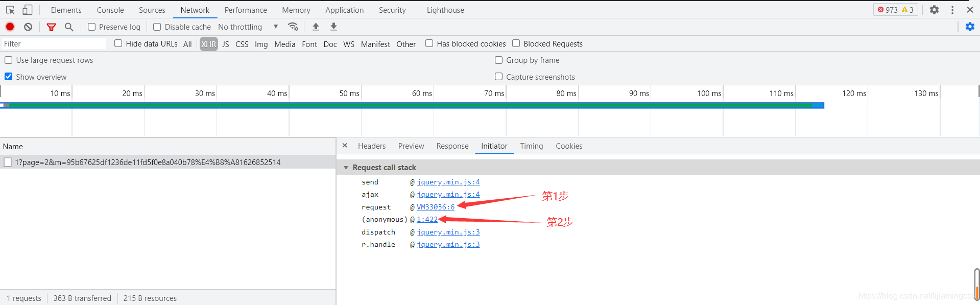This screenshot has width=980, height=305.
Task: Filter requests by JS
Action: coord(225,44)
